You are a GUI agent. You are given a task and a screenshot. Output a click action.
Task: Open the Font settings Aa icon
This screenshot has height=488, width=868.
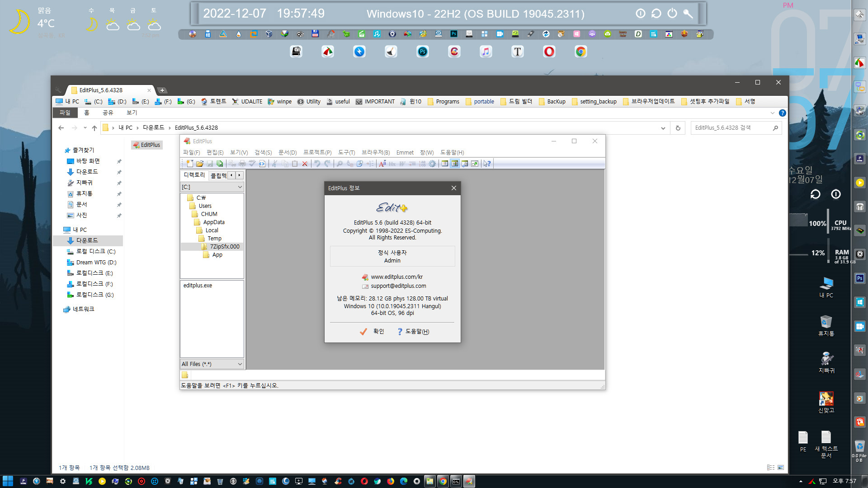[382, 164]
